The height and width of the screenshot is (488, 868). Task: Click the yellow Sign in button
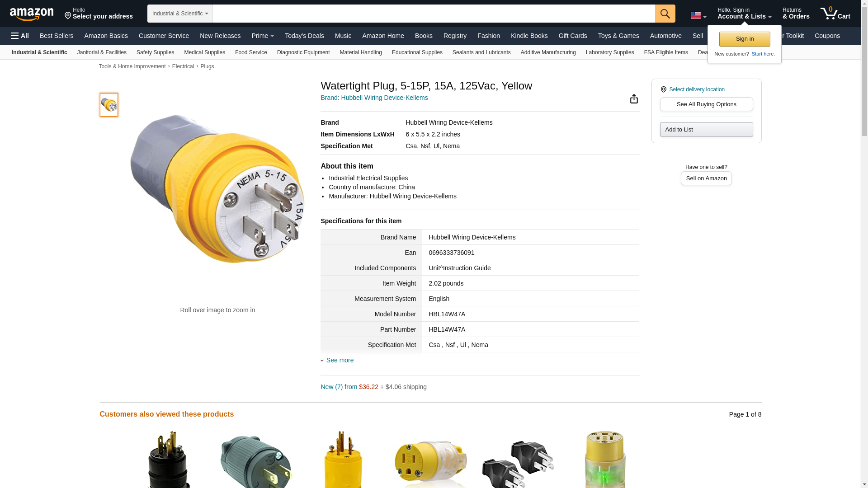[745, 39]
